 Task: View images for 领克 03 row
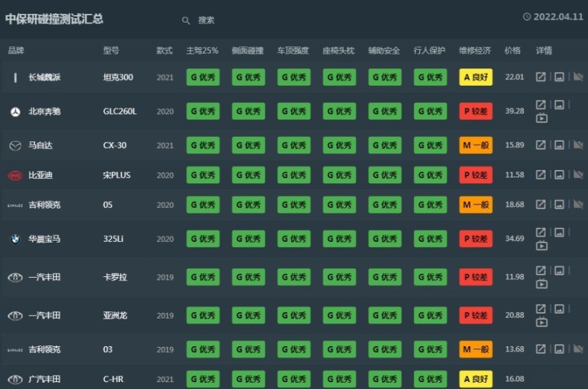pos(559,349)
